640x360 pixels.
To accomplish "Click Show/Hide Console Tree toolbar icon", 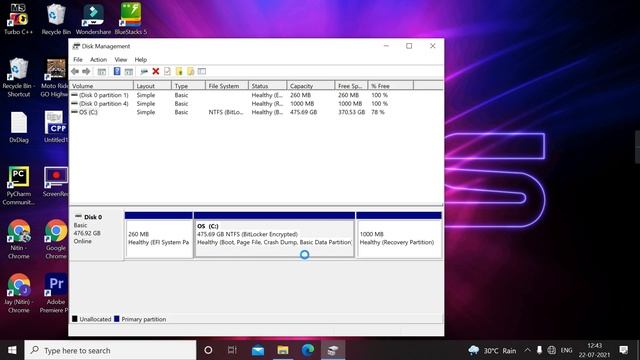I will click(102, 71).
